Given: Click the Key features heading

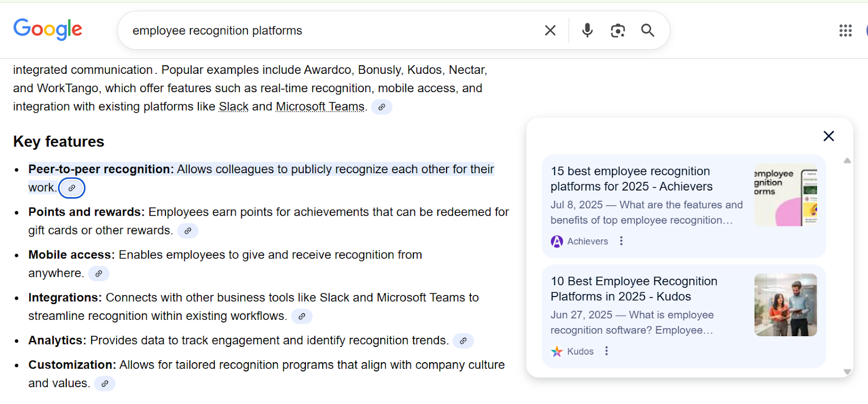Looking at the screenshot, I should pos(59,142).
